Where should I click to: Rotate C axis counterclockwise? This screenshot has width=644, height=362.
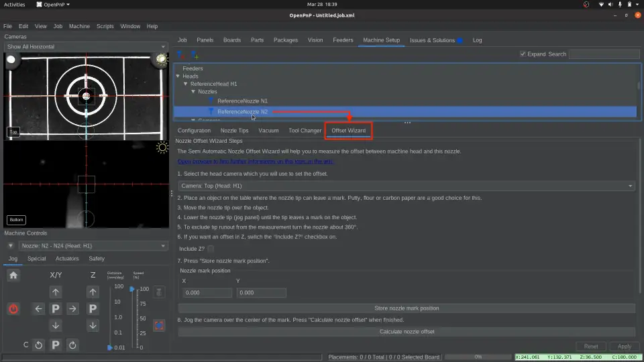click(39, 345)
